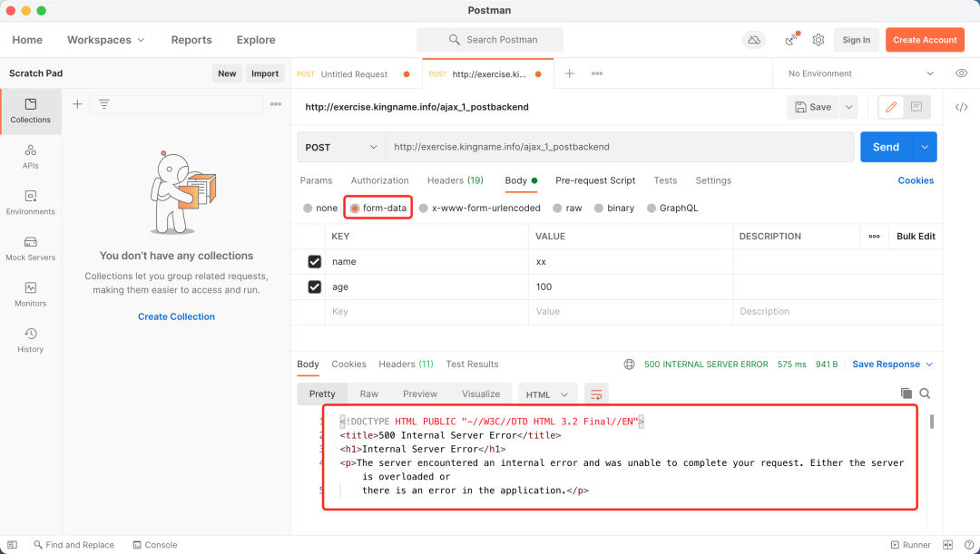Click the environment quick look eye icon
Viewport: 980px width, 554px height.
(961, 73)
